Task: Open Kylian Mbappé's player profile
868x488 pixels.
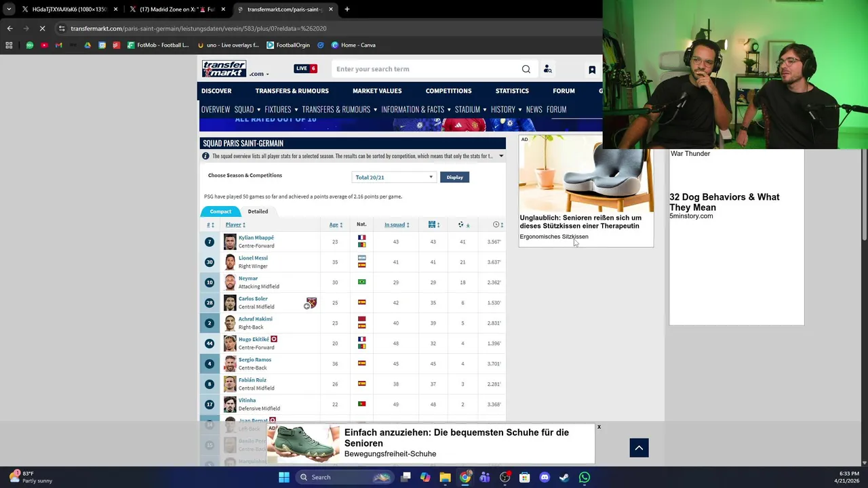Action: coord(256,238)
